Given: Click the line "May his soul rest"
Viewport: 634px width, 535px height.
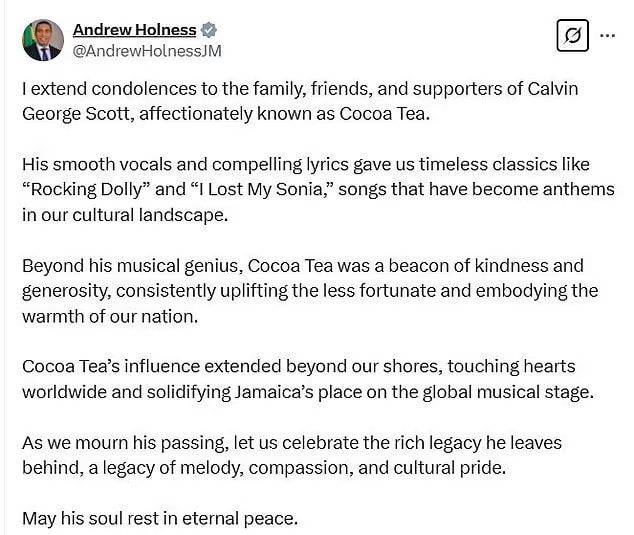Looking at the screenshot, I should pyautogui.click(x=160, y=519).
